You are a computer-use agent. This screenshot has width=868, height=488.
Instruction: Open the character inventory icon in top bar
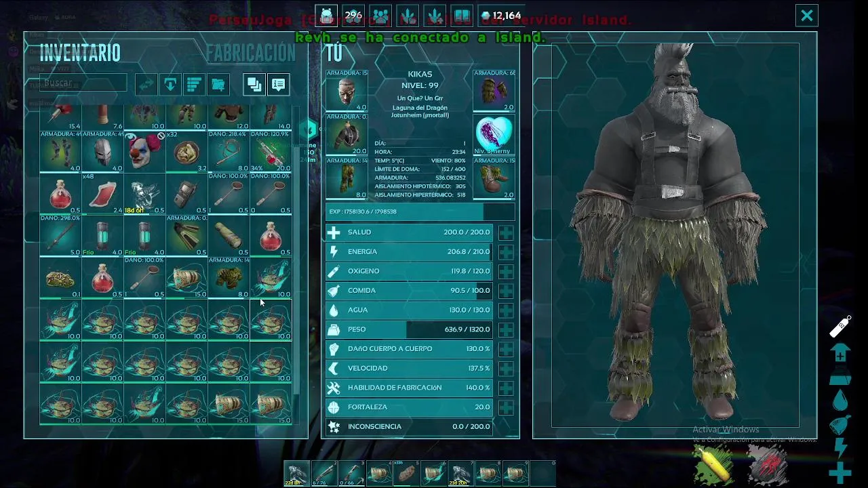327,15
